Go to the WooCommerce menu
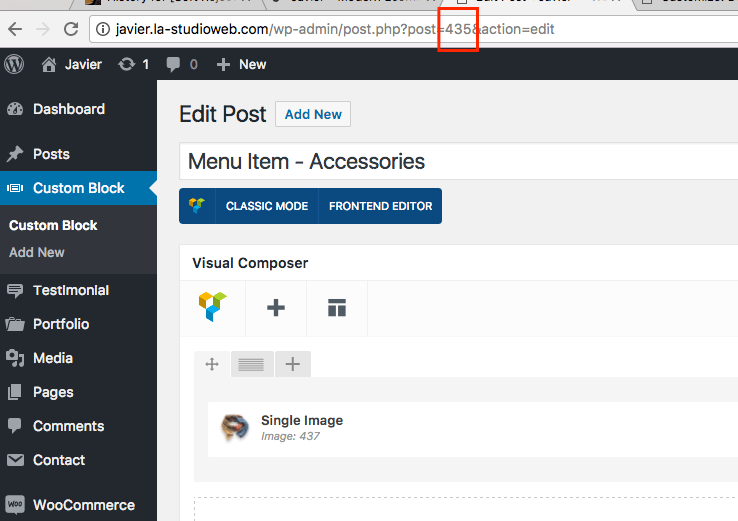This screenshot has width=738, height=521. click(83, 504)
